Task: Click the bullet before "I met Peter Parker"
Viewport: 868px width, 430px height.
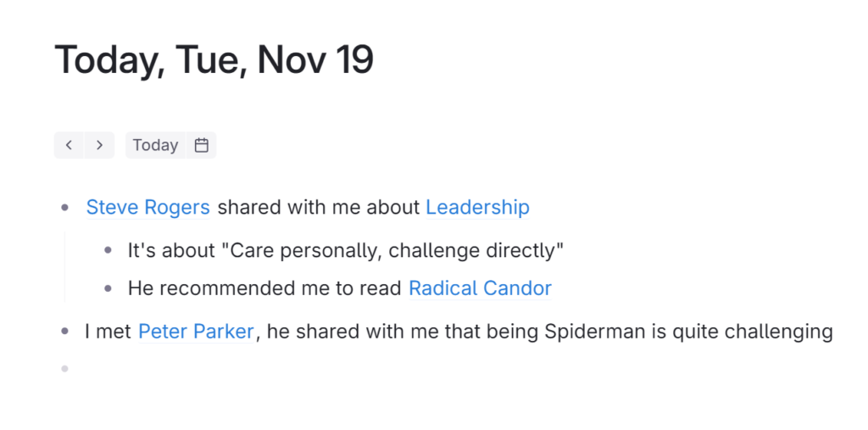Action: pos(65,332)
